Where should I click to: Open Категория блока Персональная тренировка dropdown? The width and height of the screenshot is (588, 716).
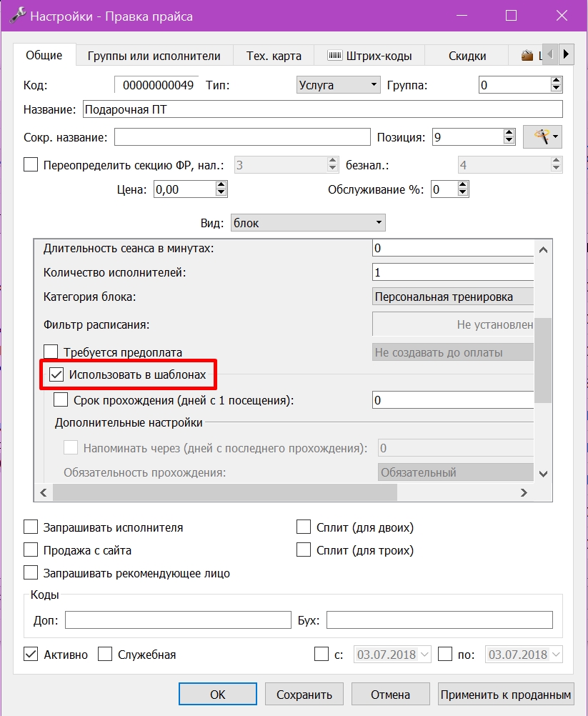[453, 297]
